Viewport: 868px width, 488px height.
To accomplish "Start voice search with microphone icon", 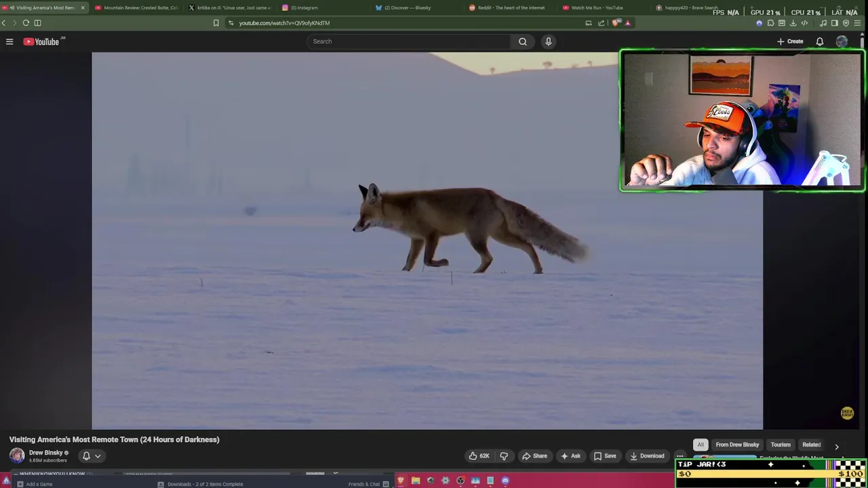I will pos(549,41).
